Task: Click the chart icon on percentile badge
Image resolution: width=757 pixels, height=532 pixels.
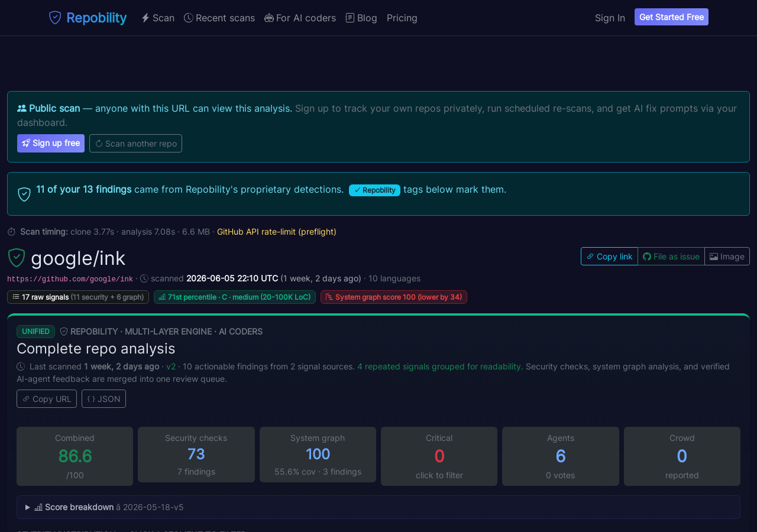Action: coord(162,297)
